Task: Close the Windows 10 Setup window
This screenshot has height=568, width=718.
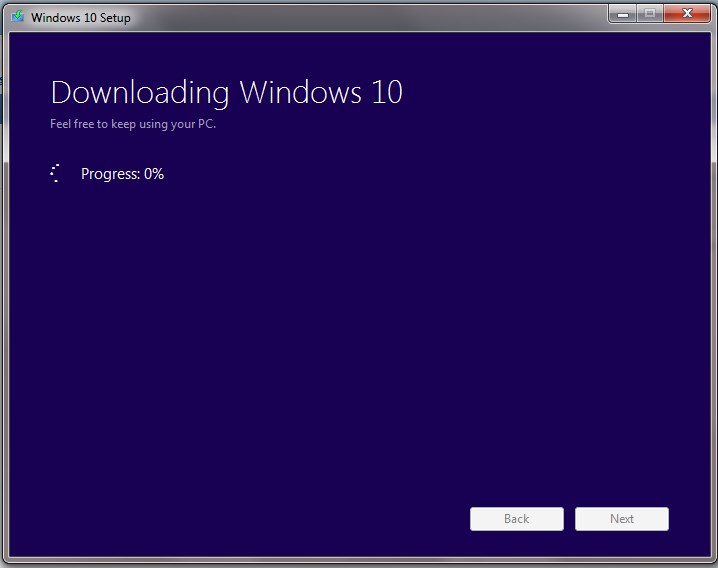Action: [687, 14]
